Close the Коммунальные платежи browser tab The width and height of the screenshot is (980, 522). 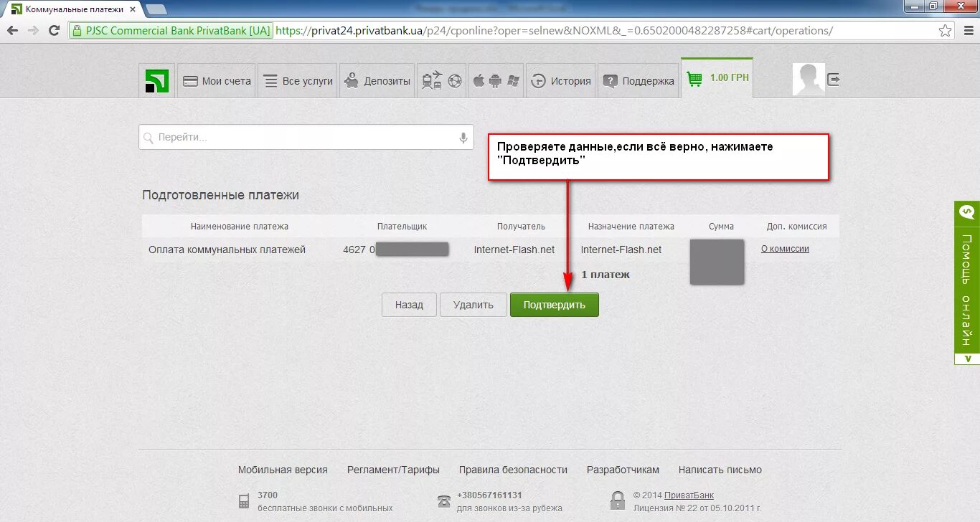coord(133,9)
